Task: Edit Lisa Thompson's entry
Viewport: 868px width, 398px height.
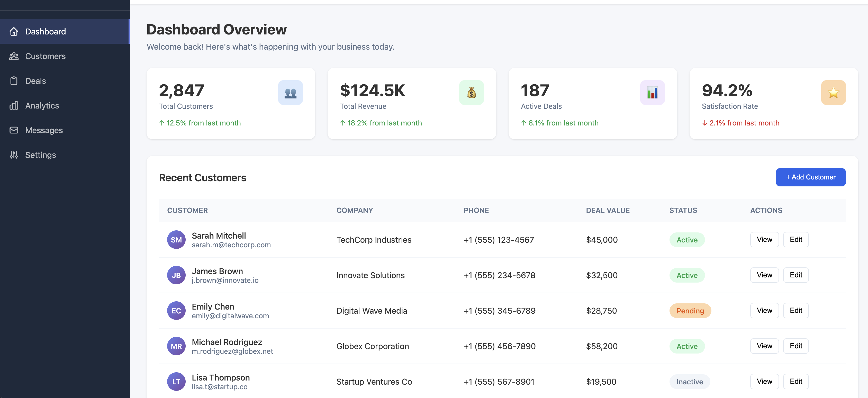Action: [x=795, y=381]
